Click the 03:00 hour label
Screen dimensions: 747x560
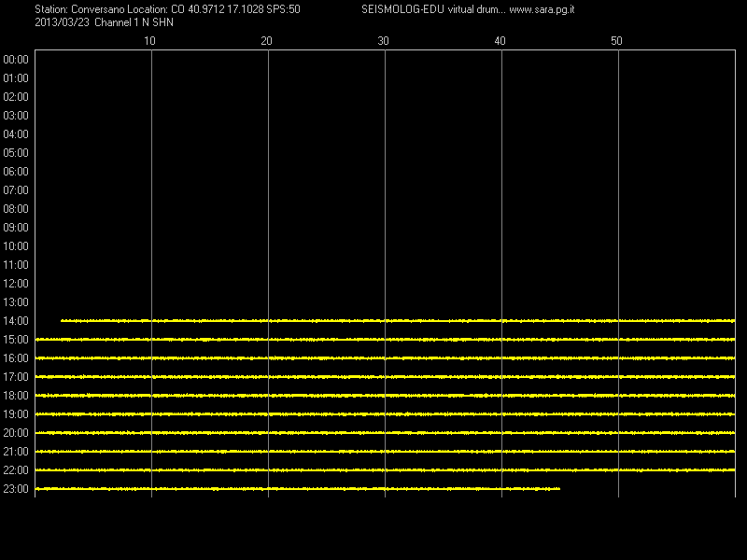coord(16,115)
